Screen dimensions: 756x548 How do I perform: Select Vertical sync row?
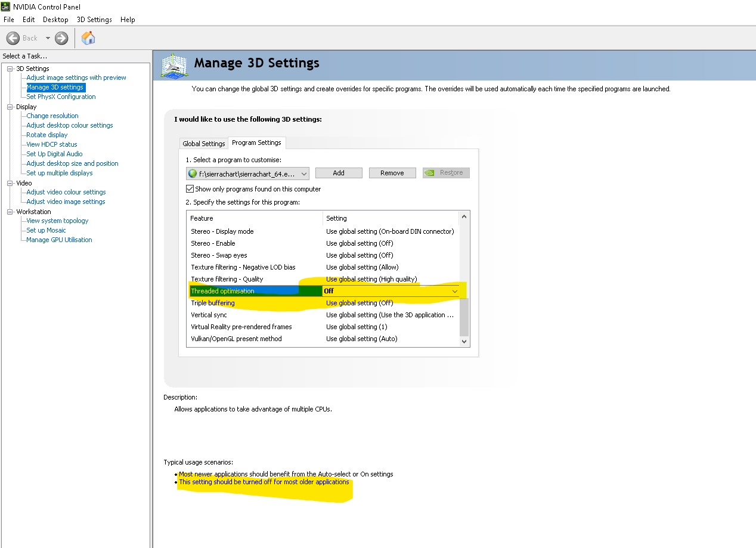(x=323, y=315)
